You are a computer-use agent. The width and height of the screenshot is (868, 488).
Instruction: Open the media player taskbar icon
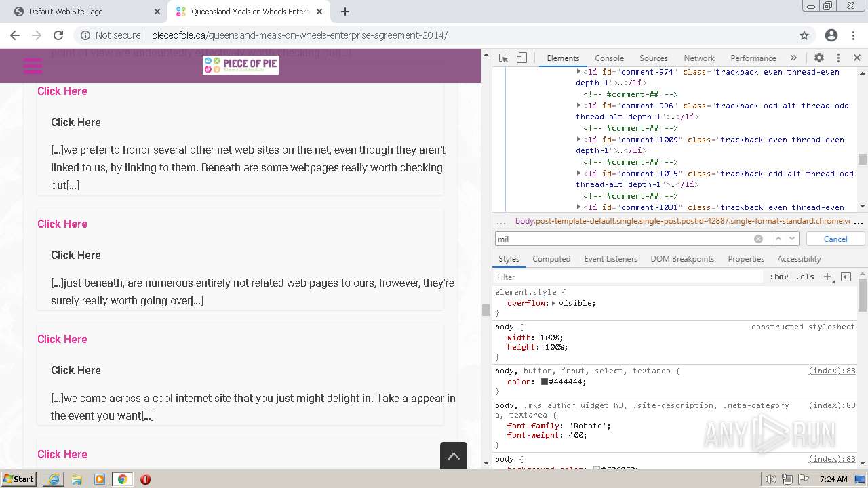(100, 479)
